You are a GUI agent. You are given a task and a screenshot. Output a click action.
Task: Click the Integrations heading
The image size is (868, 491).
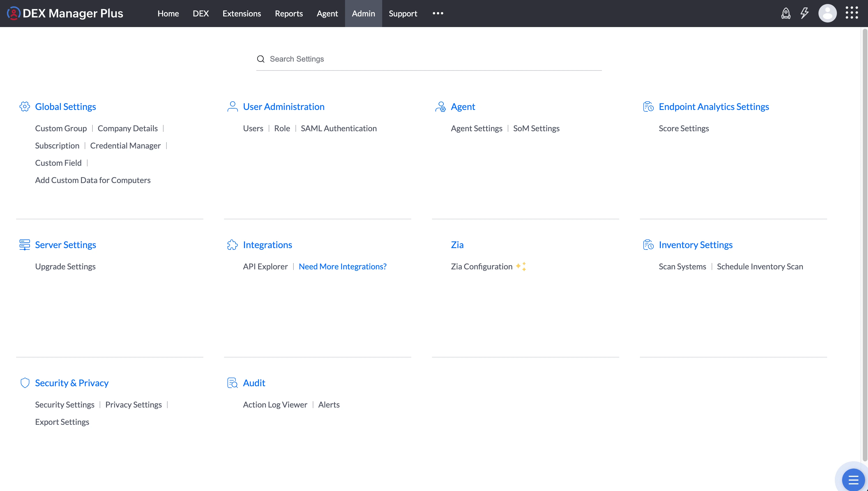coord(268,245)
